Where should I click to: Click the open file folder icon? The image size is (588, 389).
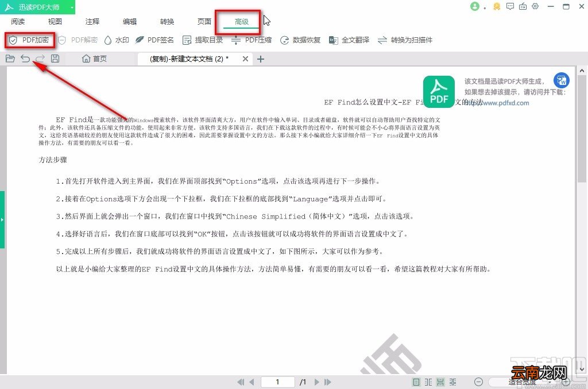(x=10, y=59)
